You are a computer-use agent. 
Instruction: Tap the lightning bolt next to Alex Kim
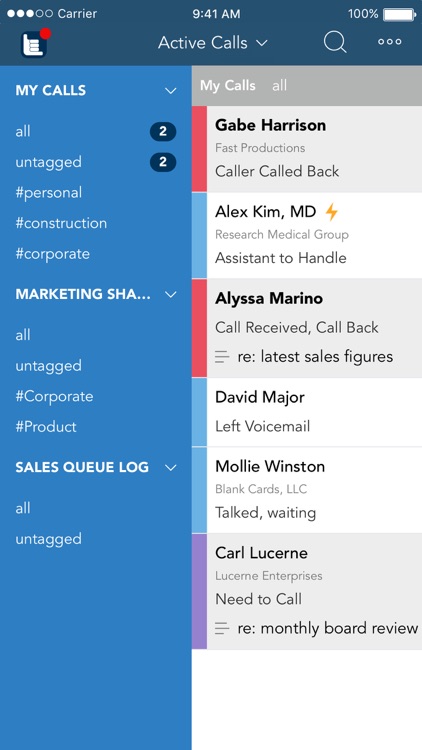[332, 211]
